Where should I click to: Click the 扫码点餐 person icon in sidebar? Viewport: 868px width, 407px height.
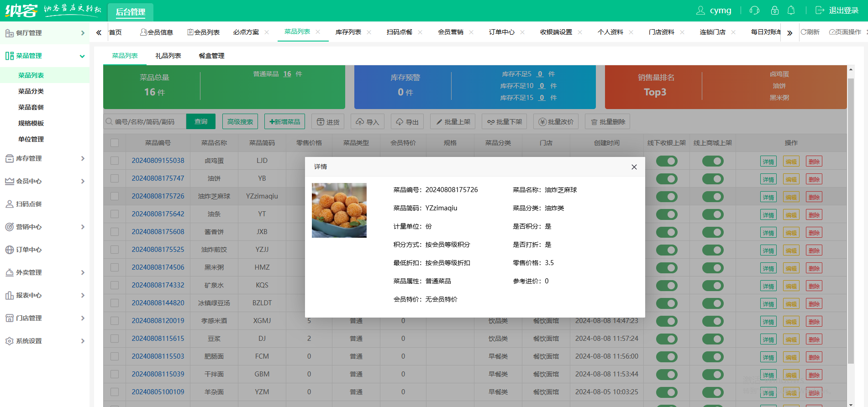pos(9,204)
